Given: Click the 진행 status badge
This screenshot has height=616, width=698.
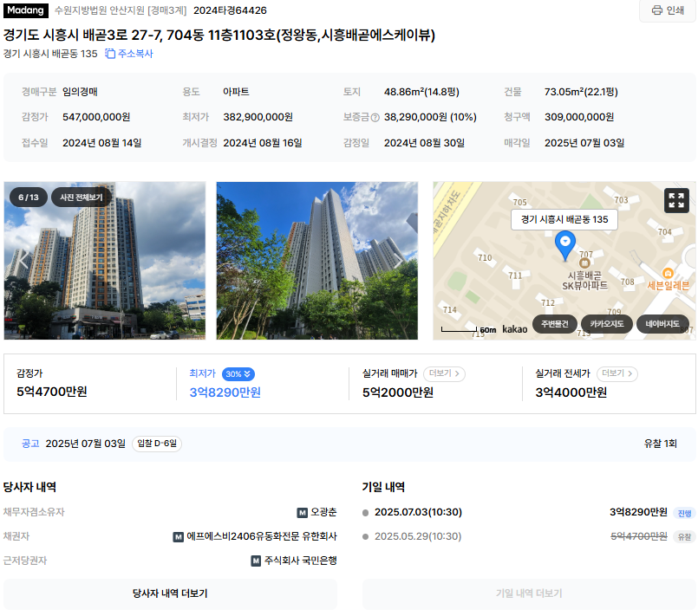Looking at the screenshot, I should [684, 513].
